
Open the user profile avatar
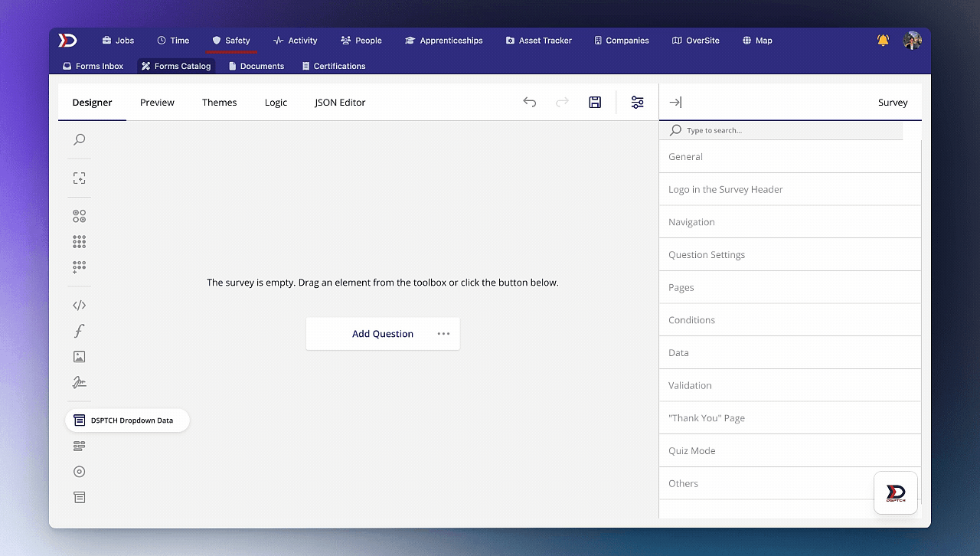[912, 41]
